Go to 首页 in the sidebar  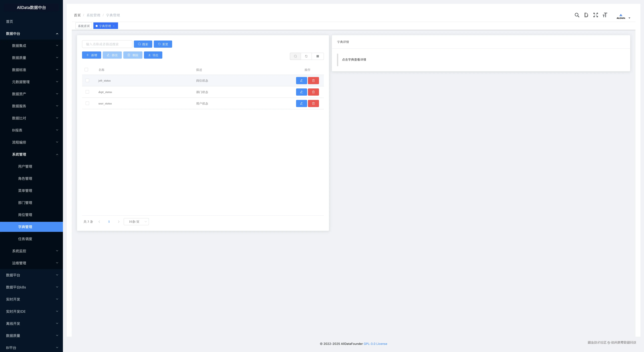click(31, 22)
